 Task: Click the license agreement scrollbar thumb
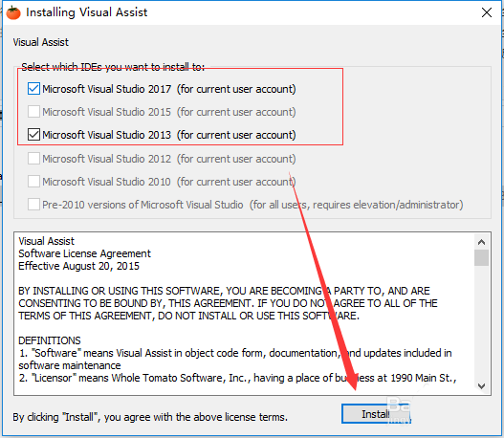click(x=481, y=257)
